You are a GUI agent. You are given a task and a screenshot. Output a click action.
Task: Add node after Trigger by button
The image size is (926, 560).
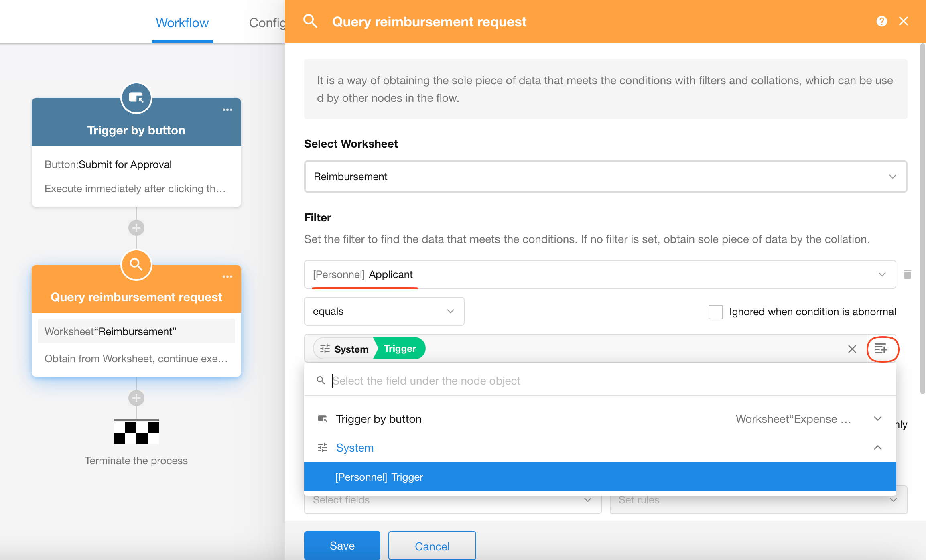(x=136, y=228)
